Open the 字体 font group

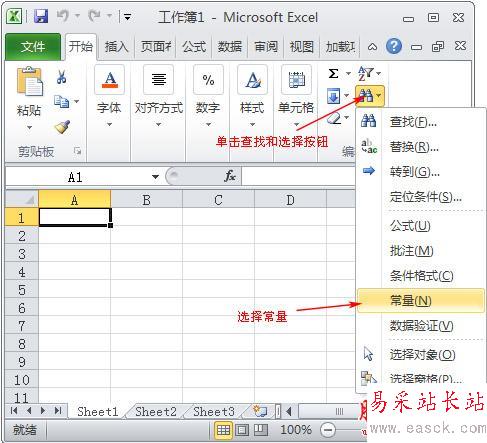coord(109,97)
